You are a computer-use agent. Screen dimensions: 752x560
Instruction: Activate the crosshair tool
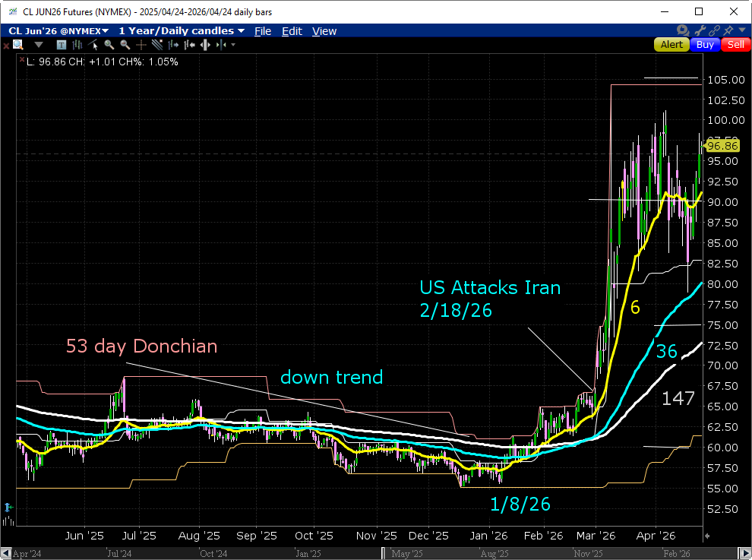141,45
